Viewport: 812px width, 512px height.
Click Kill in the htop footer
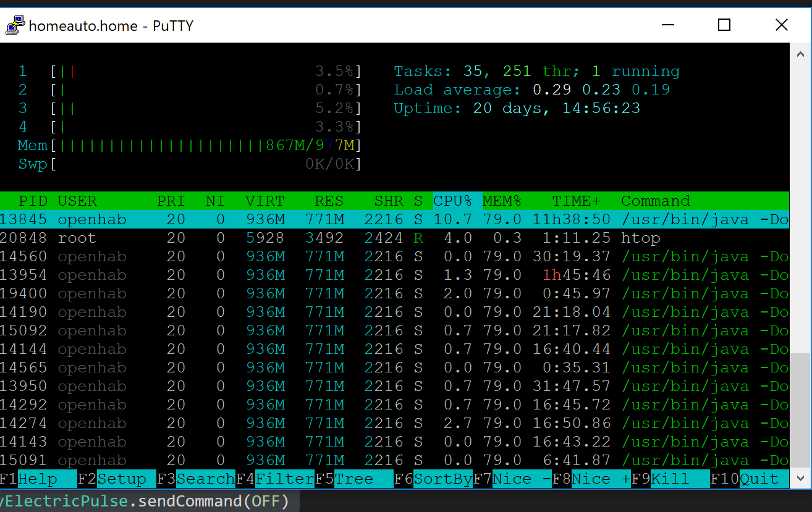pos(670,479)
